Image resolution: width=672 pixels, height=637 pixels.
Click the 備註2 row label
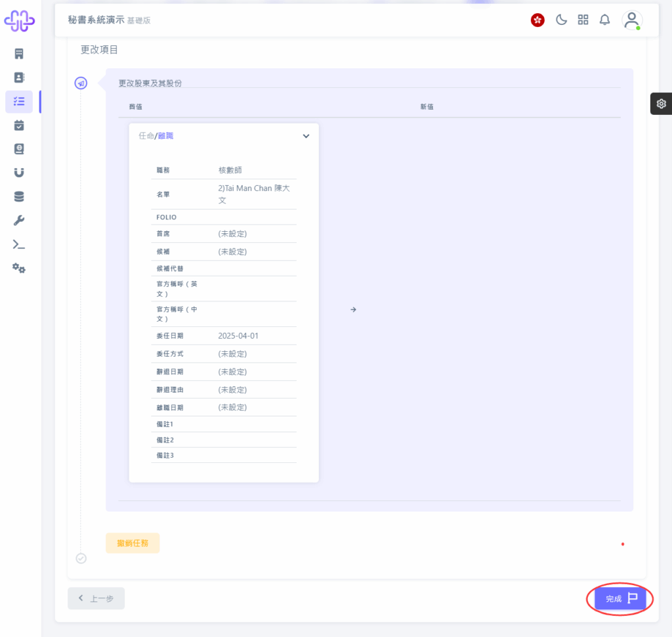[165, 440]
